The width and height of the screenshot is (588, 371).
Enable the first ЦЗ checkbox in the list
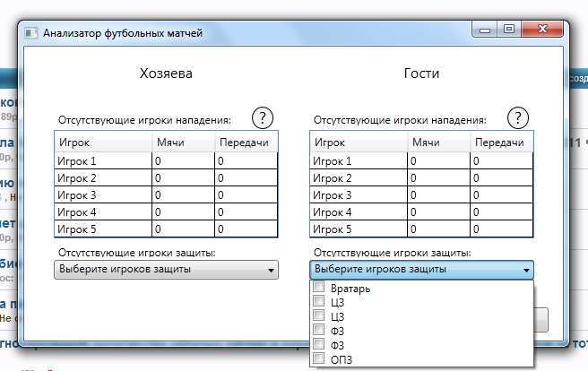318,303
